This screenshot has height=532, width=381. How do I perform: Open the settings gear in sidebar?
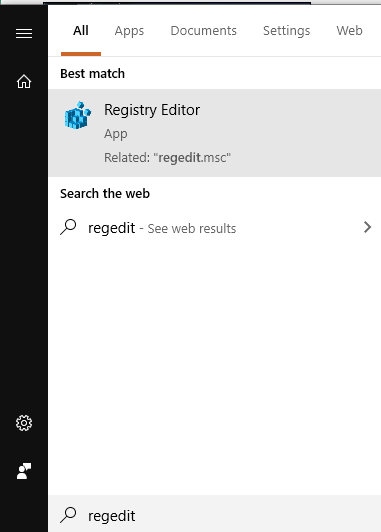click(x=24, y=423)
